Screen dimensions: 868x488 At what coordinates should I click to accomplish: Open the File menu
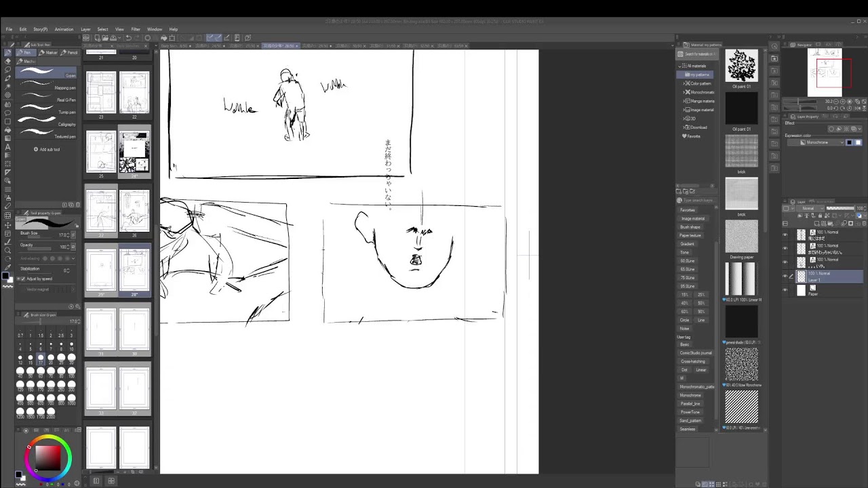click(9, 29)
